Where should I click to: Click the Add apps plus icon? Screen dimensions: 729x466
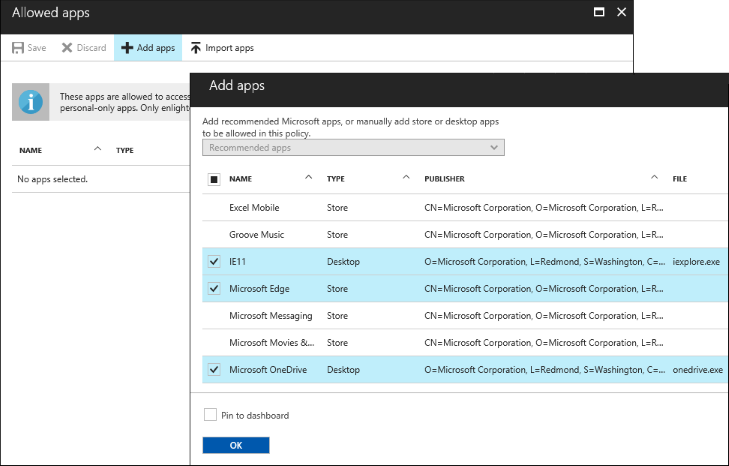[x=127, y=48]
